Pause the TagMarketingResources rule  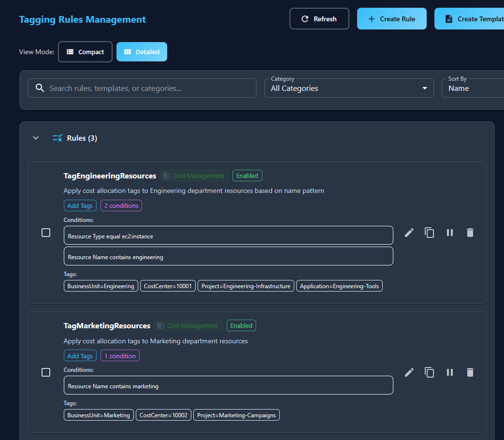[449, 372]
